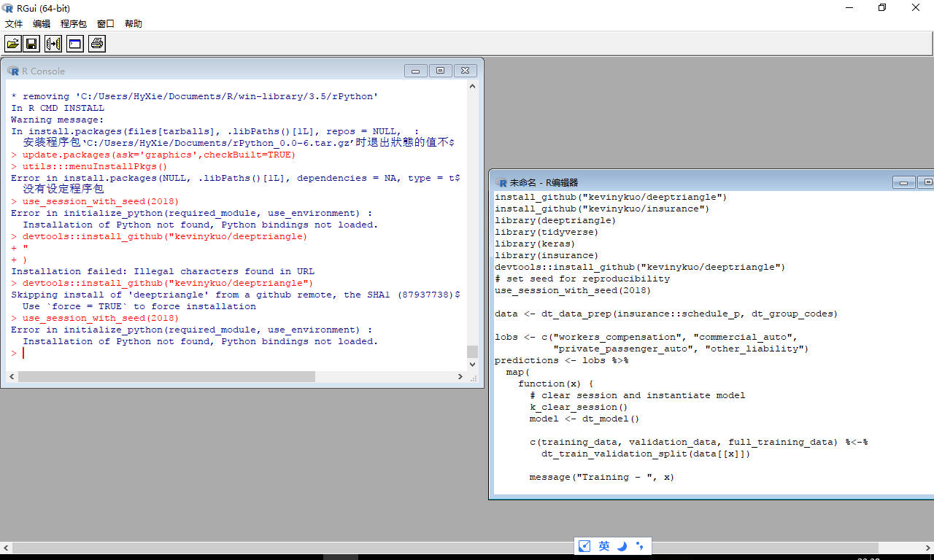
Task: Click the R logo in the editor title bar
Action: coord(501,182)
